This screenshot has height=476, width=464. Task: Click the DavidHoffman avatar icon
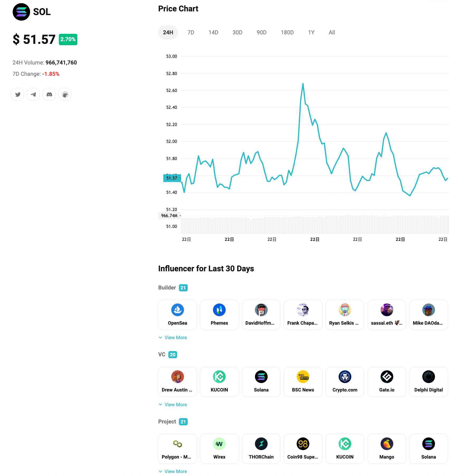261,310
